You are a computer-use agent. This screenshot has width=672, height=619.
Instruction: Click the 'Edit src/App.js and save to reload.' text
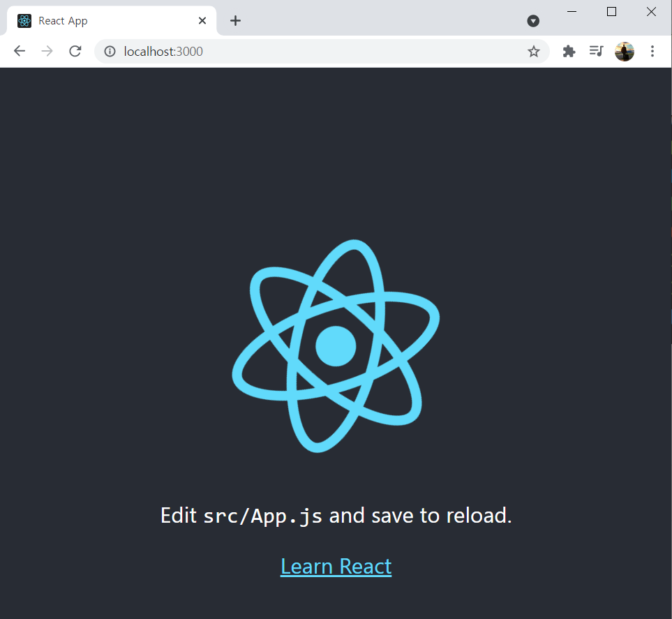(x=336, y=515)
